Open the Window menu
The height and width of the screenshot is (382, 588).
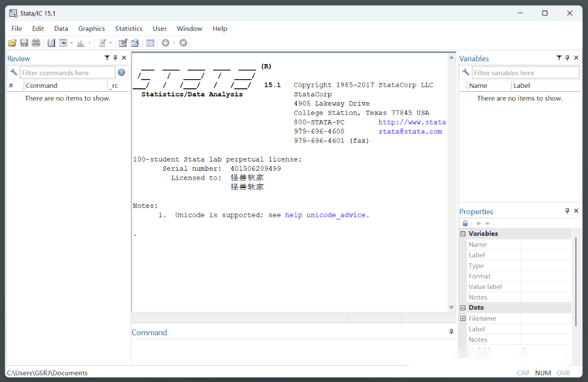pos(190,29)
